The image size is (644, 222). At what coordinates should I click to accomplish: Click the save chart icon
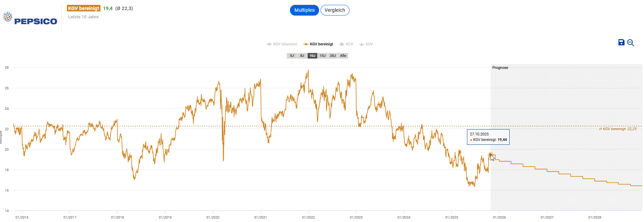click(x=621, y=42)
